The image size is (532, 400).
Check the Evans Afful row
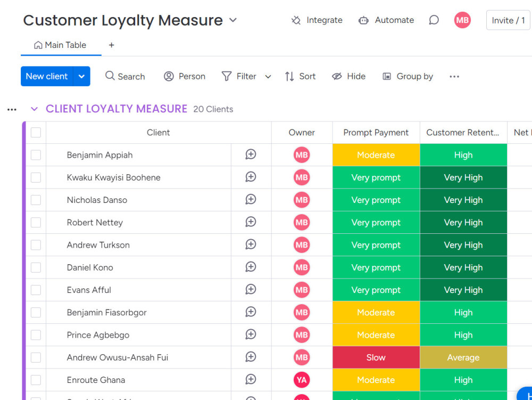(36, 290)
